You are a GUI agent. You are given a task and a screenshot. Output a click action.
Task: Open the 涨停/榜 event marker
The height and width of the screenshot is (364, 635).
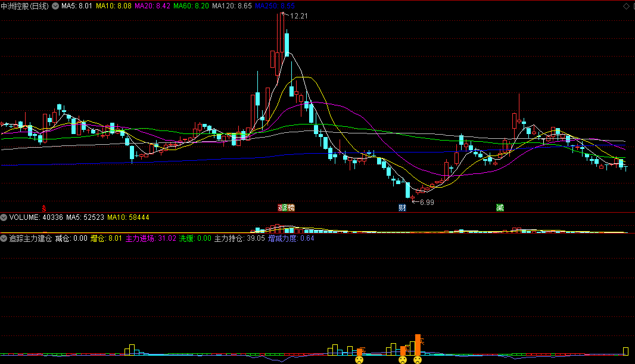click(x=286, y=208)
